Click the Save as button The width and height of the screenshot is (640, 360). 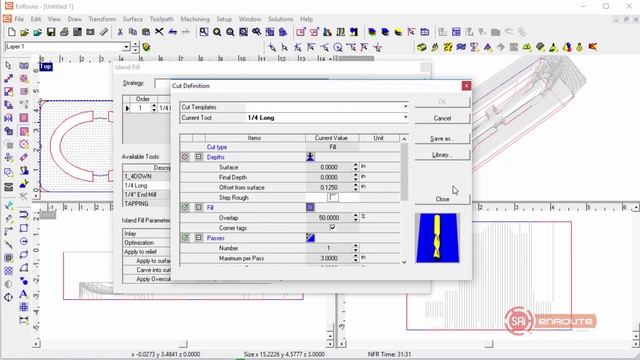pyautogui.click(x=442, y=138)
